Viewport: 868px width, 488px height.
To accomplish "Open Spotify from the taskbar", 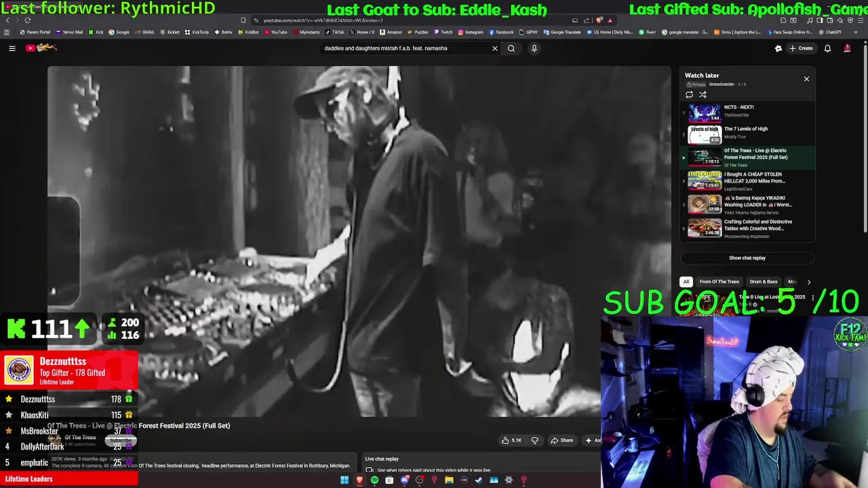I will pyautogui.click(x=374, y=481).
